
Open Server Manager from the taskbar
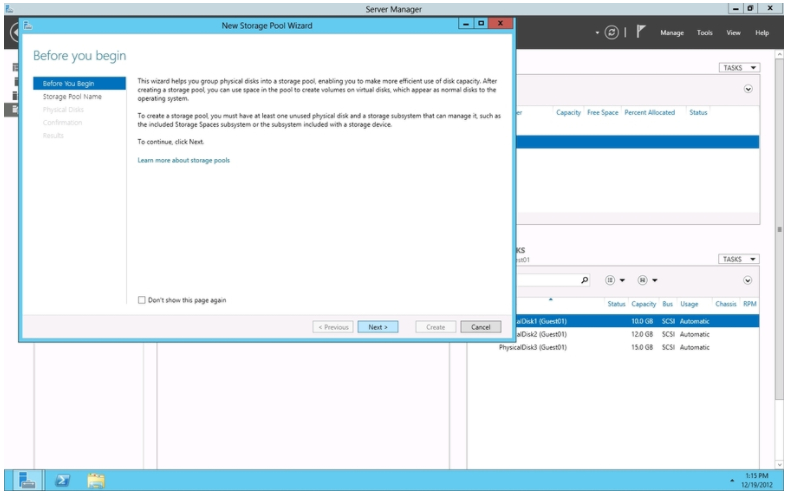tap(27, 480)
